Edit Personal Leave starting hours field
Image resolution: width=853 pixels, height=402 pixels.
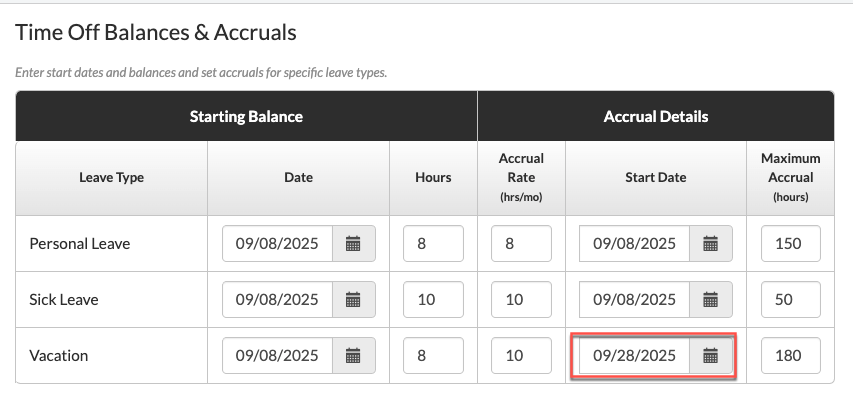(x=434, y=244)
